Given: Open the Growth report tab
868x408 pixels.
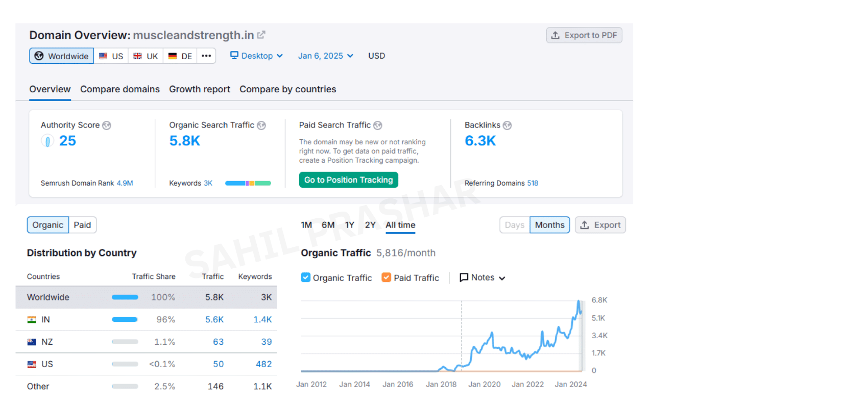Looking at the screenshot, I should pos(200,89).
